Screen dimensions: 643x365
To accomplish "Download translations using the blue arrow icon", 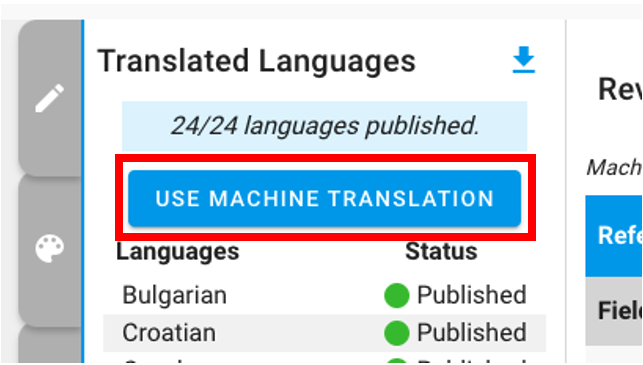I will tap(523, 60).
